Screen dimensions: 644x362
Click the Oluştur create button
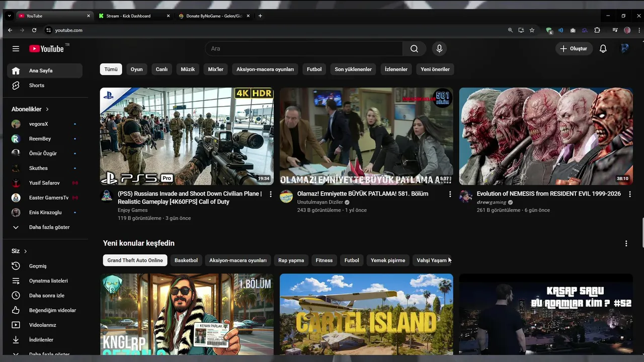point(573,49)
